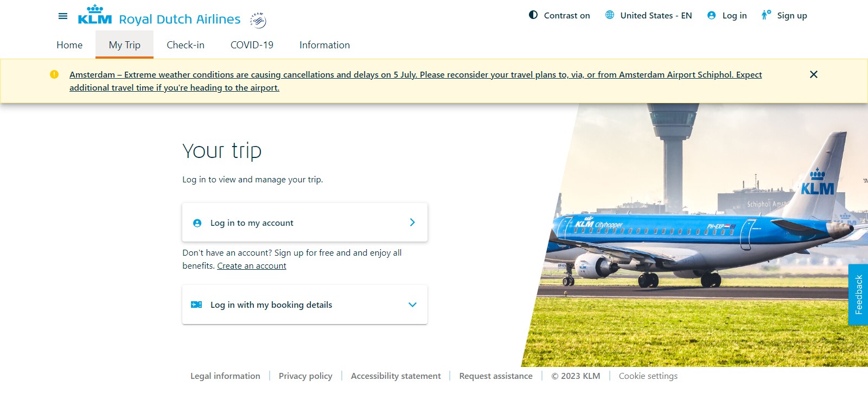This screenshot has height=393, width=868.
Task: Open the Log in to my account arrow
Action: point(412,223)
